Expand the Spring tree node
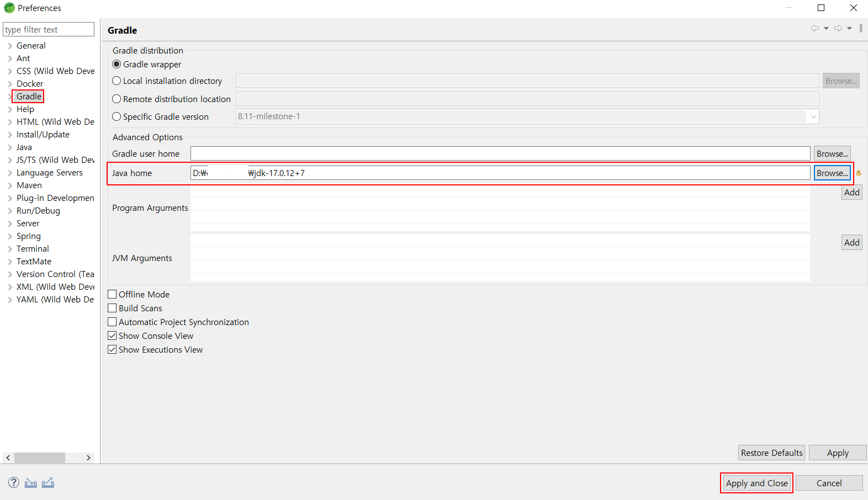Image resolution: width=868 pixels, height=500 pixels. click(10, 236)
